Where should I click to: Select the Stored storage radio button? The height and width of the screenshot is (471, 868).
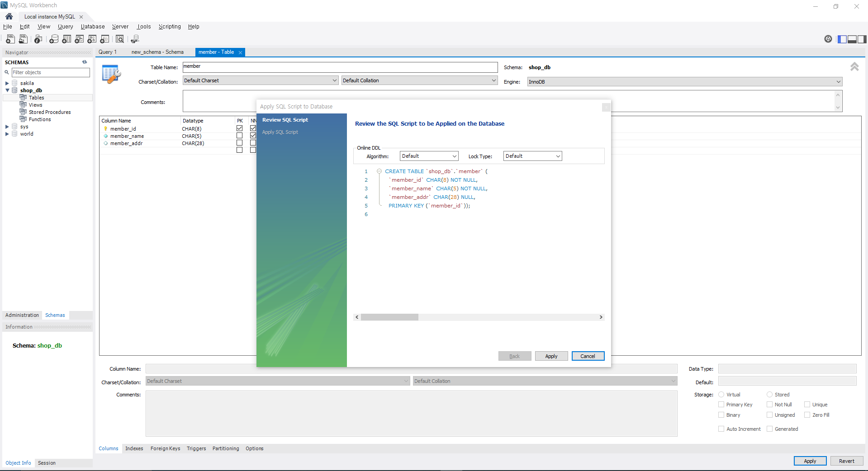[x=769, y=395]
